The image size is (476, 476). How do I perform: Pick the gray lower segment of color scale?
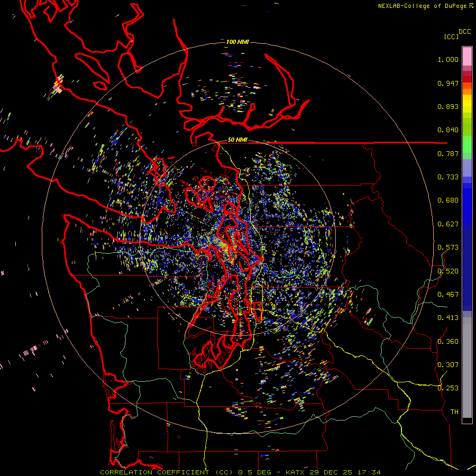(467, 368)
